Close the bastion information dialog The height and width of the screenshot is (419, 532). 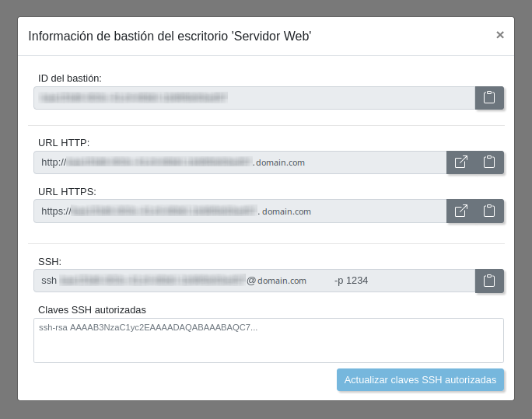click(499, 35)
